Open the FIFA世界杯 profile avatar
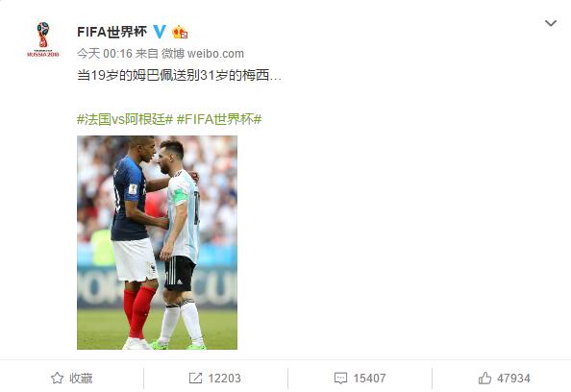 (x=43, y=39)
